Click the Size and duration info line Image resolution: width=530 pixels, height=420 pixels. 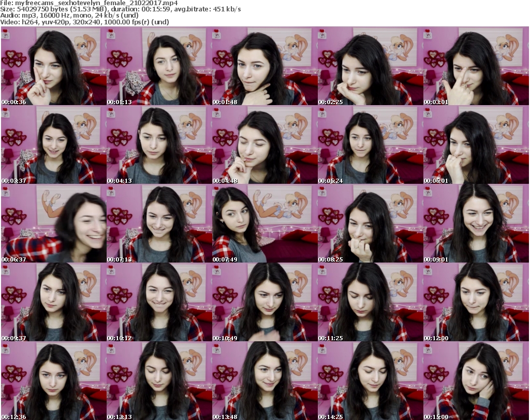(120, 9)
